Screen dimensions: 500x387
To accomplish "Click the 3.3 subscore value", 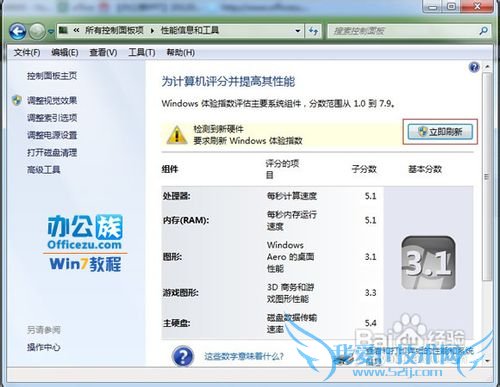I will 370,293.
